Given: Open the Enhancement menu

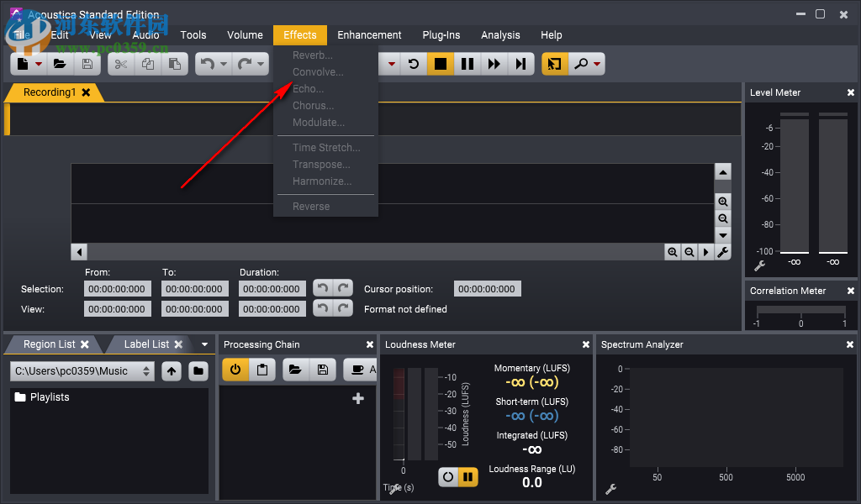Looking at the screenshot, I should [x=369, y=34].
